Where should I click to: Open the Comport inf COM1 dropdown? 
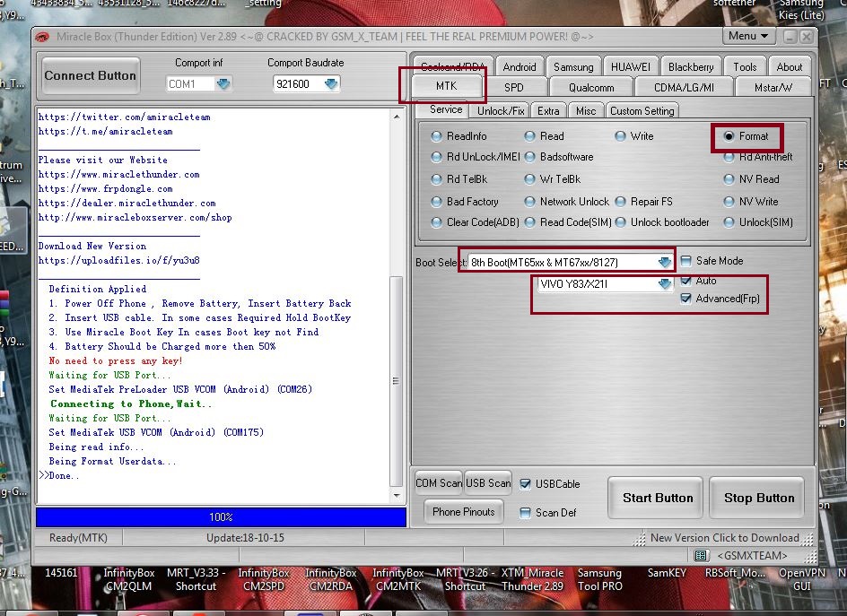tap(223, 83)
